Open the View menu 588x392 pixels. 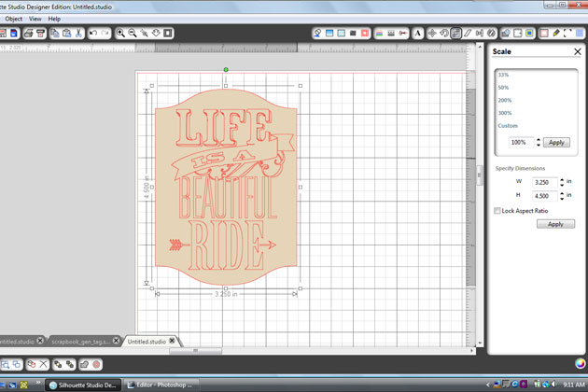click(x=35, y=18)
